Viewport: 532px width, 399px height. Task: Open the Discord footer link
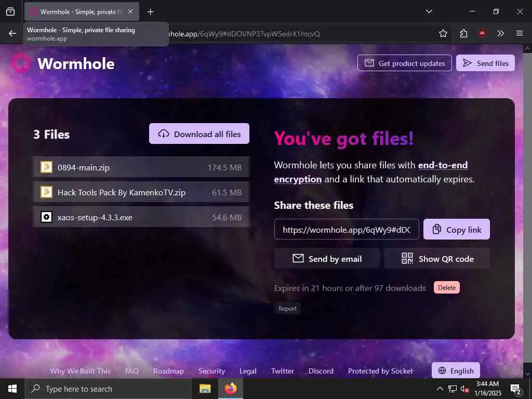click(x=321, y=371)
